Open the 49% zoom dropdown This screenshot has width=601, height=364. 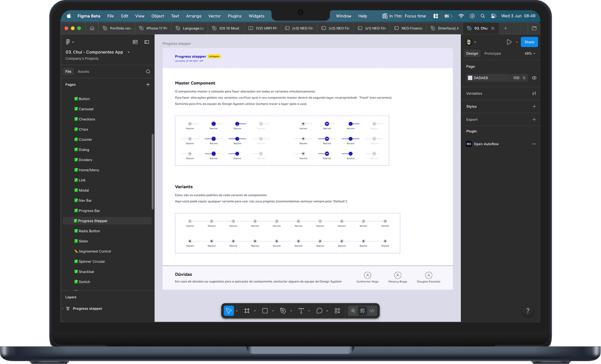(x=530, y=53)
